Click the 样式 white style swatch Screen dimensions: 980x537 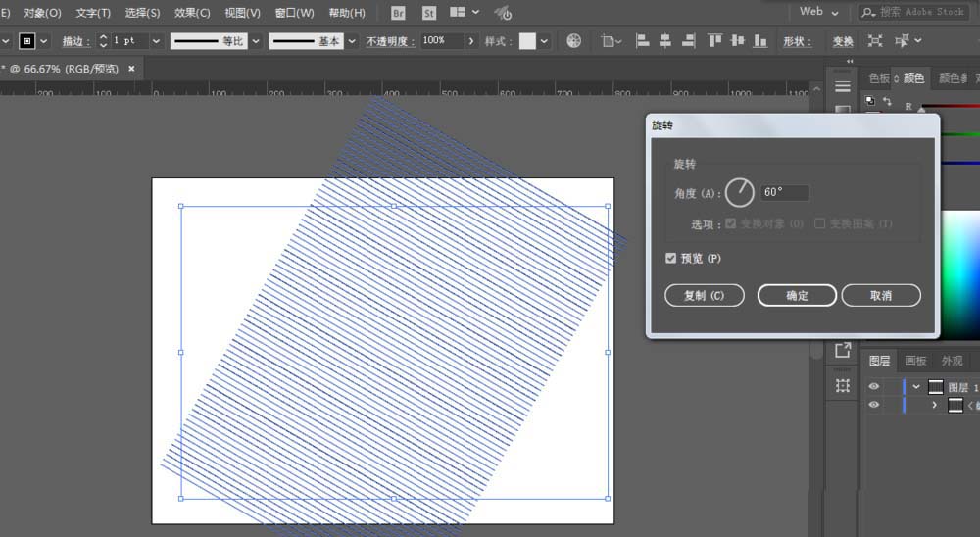[x=527, y=41]
